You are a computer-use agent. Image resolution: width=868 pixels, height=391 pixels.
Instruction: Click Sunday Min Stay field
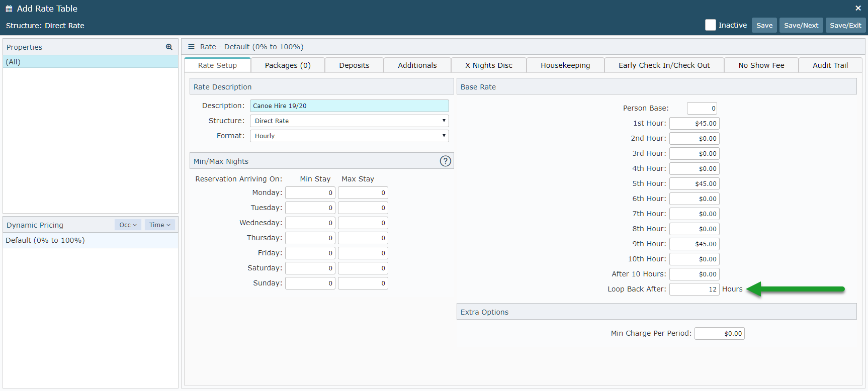pyautogui.click(x=310, y=283)
